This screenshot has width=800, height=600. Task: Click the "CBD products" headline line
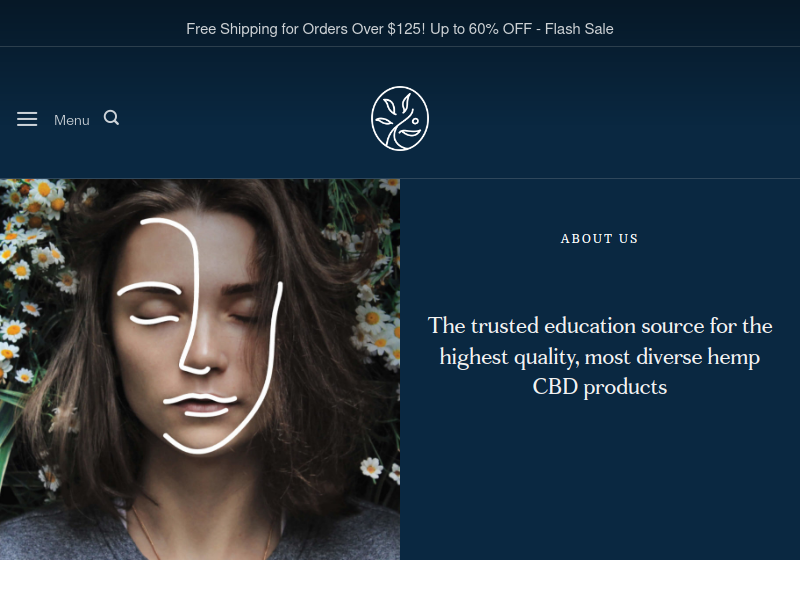[600, 387]
